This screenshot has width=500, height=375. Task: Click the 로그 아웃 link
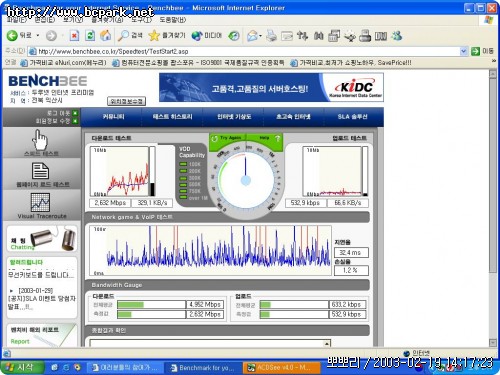pos(62,113)
